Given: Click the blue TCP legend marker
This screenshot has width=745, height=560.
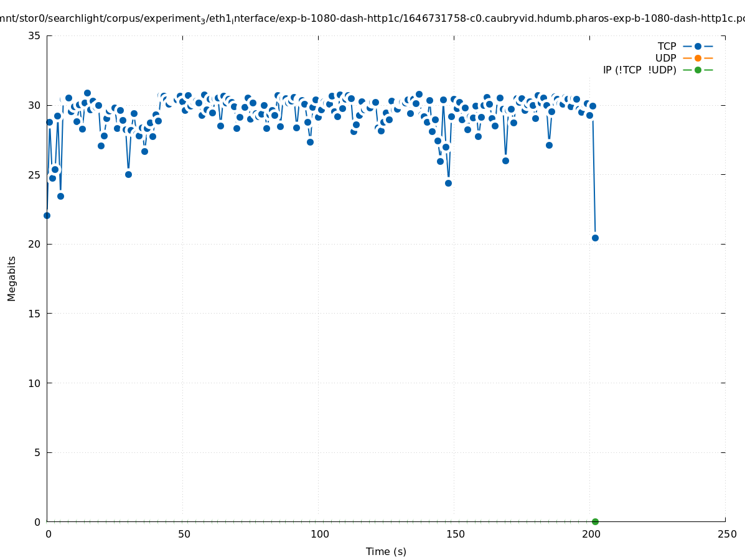Looking at the screenshot, I should [x=698, y=46].
